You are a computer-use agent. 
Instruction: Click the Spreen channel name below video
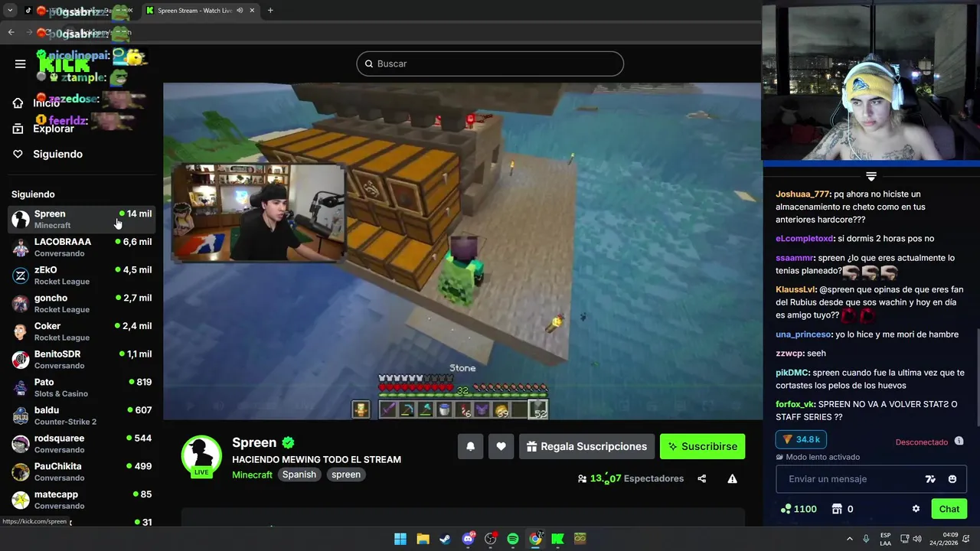coord(254,442)
